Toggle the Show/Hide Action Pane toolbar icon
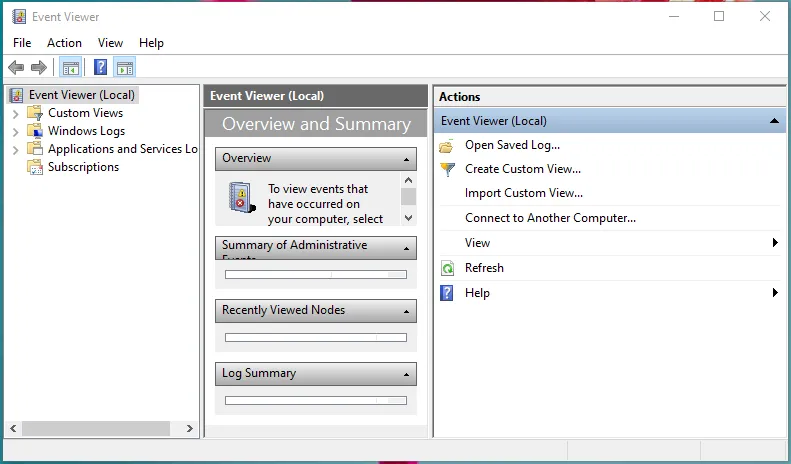 [125, 67]
